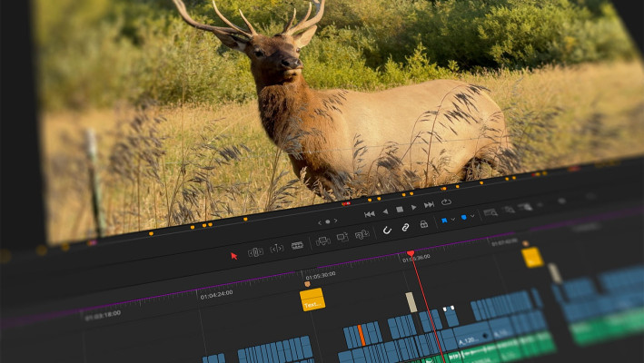Activate the red Selection Mode arrow tool
Screen dimensions: 644x363
pos(234,256)
